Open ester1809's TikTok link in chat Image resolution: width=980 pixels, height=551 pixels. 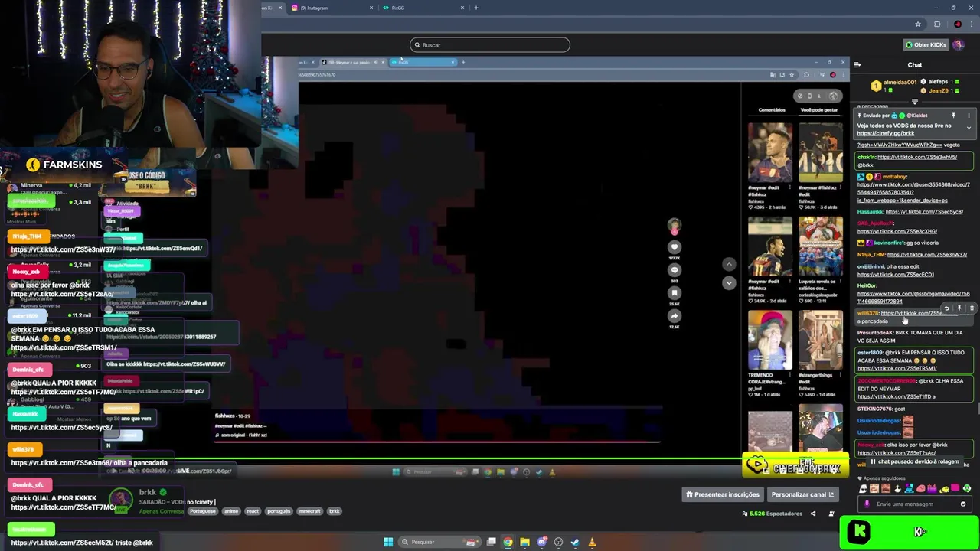pyautogui.click(x=897, y=368)
